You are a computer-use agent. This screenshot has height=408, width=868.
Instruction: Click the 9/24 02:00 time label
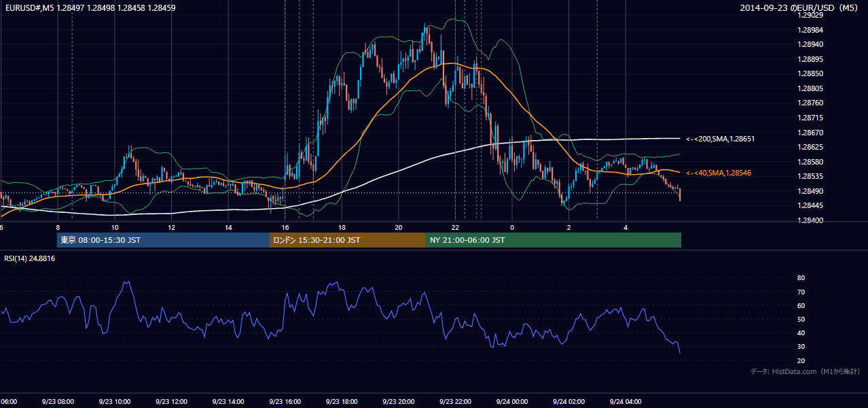click(x=569, y=402)
